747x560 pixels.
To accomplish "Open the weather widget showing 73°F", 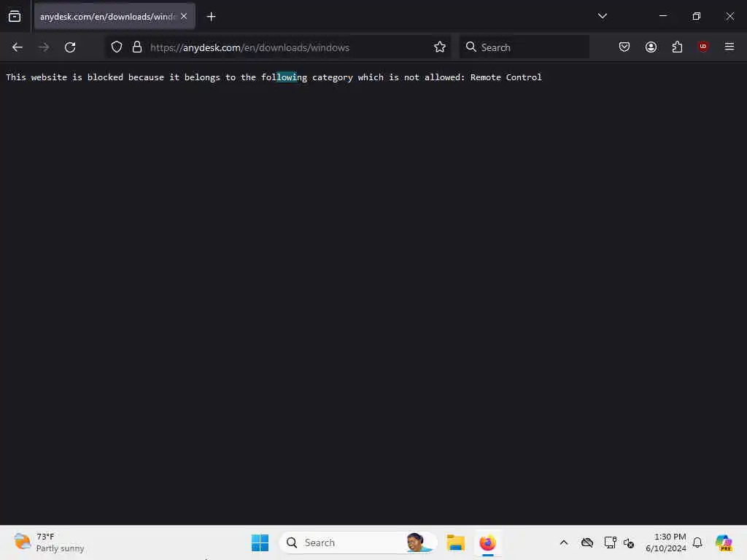I will pyautogui.click(x=49, y=542).
